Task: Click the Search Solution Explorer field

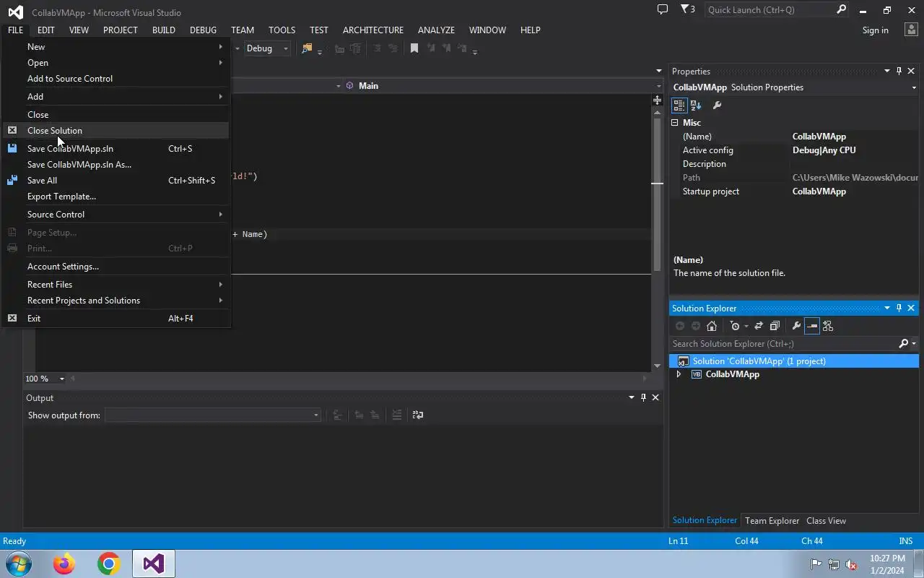Action: [784, 344]
